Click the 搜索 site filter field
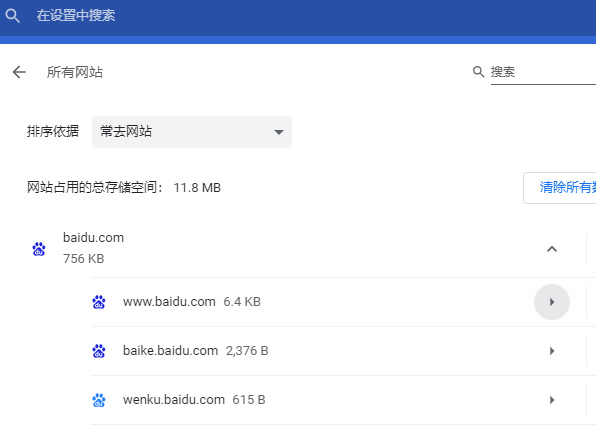596x425 pixels. (543, 72)
